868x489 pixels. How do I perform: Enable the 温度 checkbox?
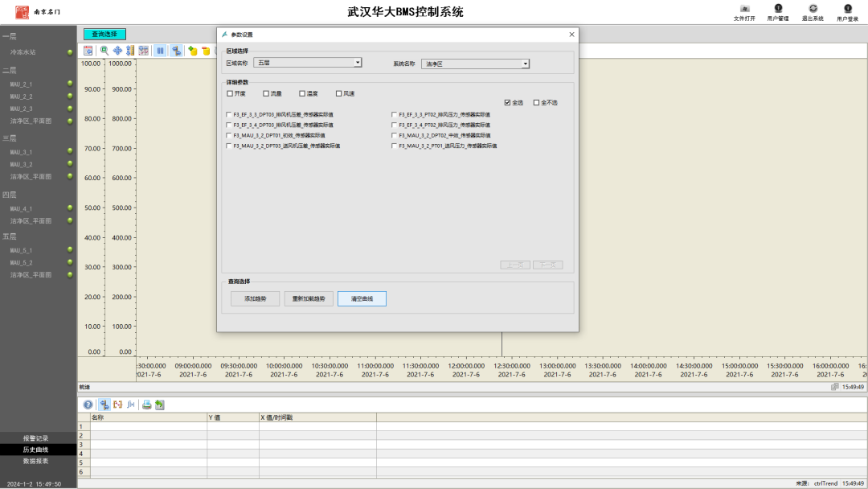tap(302, 93)
